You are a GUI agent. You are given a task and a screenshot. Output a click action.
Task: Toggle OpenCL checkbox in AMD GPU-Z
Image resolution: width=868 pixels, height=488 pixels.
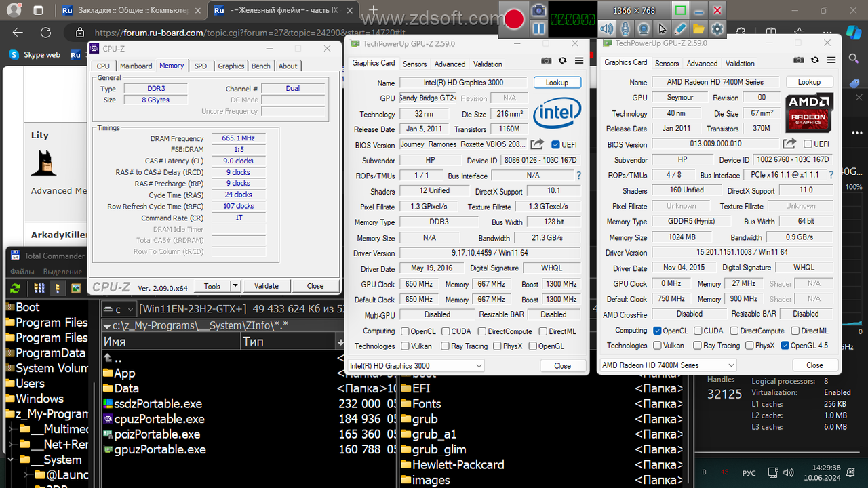tap(657, 331)
